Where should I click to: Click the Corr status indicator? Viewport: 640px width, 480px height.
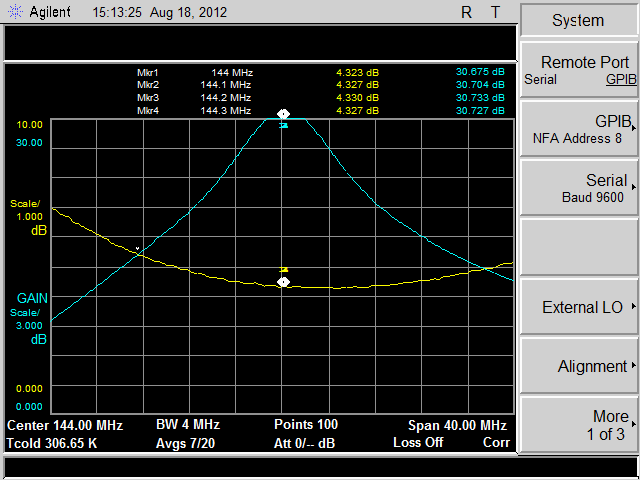click(x=496, y=442)
